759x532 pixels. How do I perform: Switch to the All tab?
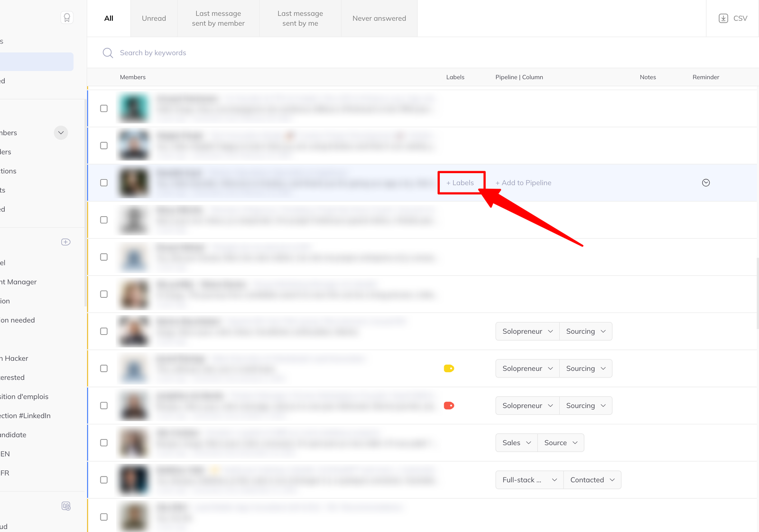point(109,18)
